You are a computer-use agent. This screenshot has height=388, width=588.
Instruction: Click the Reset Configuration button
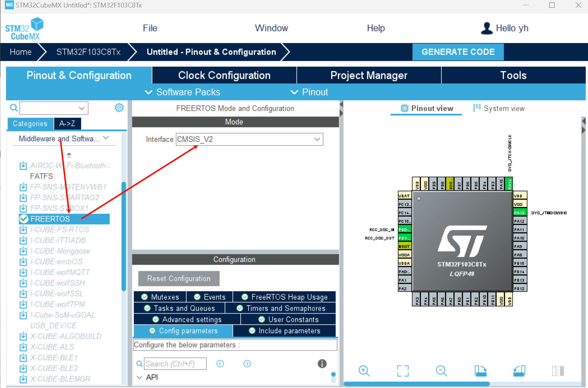click(179, 279)
